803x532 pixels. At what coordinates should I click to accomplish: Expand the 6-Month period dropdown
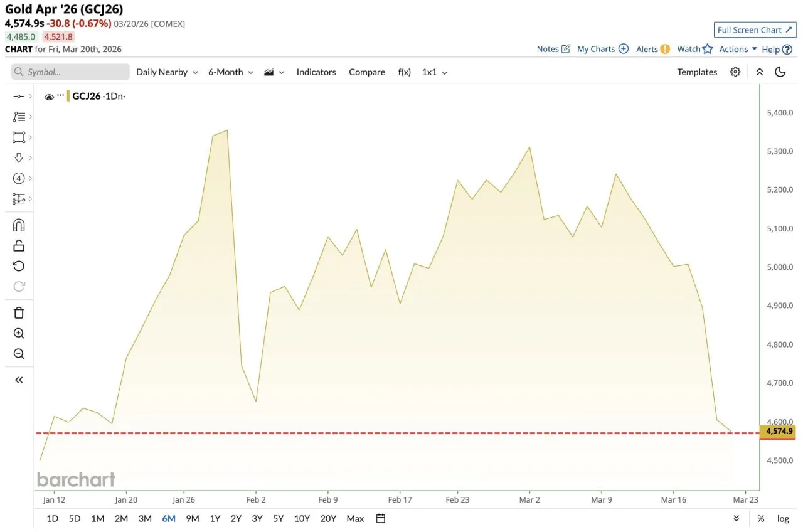[x=230, y=72]
